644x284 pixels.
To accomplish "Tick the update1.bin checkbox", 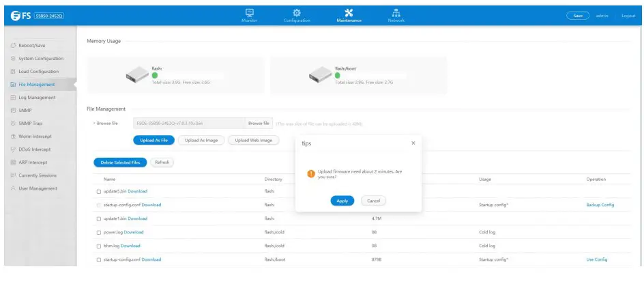I will pos(98,218).
